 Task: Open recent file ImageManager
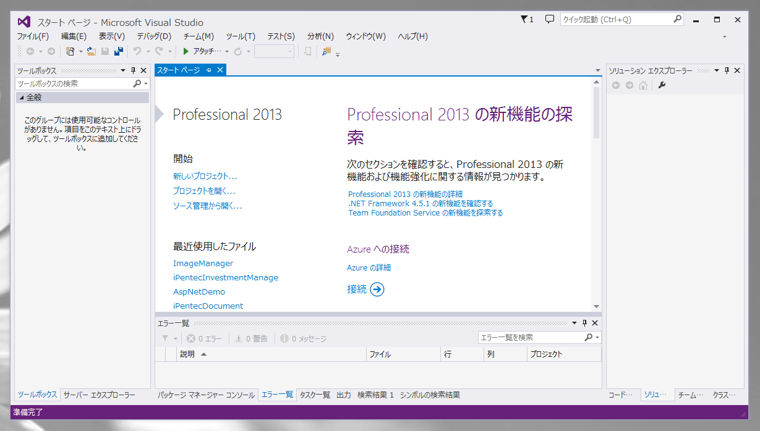coord(203,263)
